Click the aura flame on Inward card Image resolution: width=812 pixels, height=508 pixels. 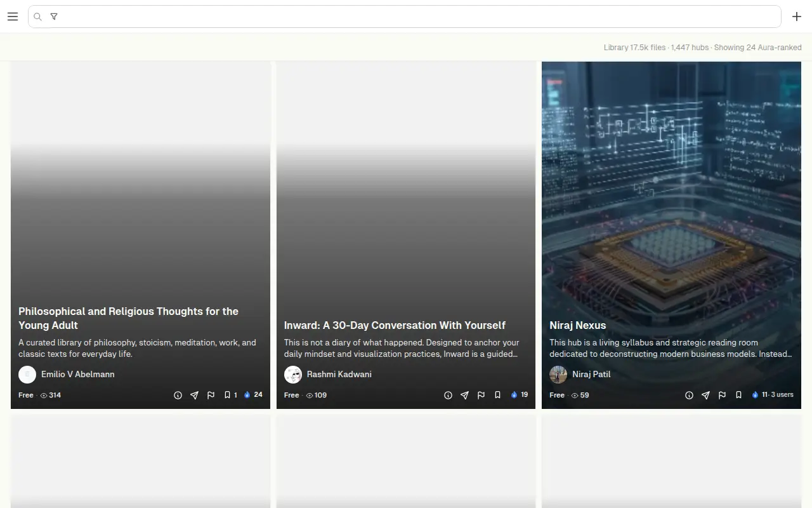pos(514,395)
